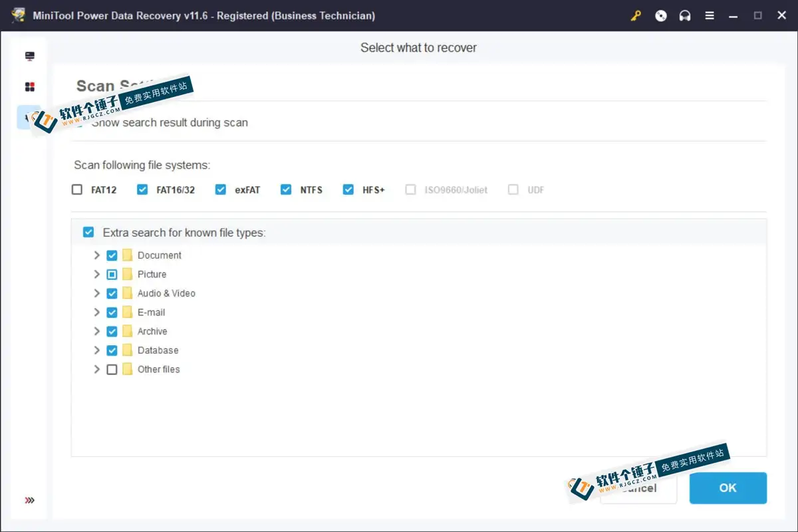Click the MiniTool logo in the title bar
The width and height of the screenshot is (798, 532).
(18, 15)
